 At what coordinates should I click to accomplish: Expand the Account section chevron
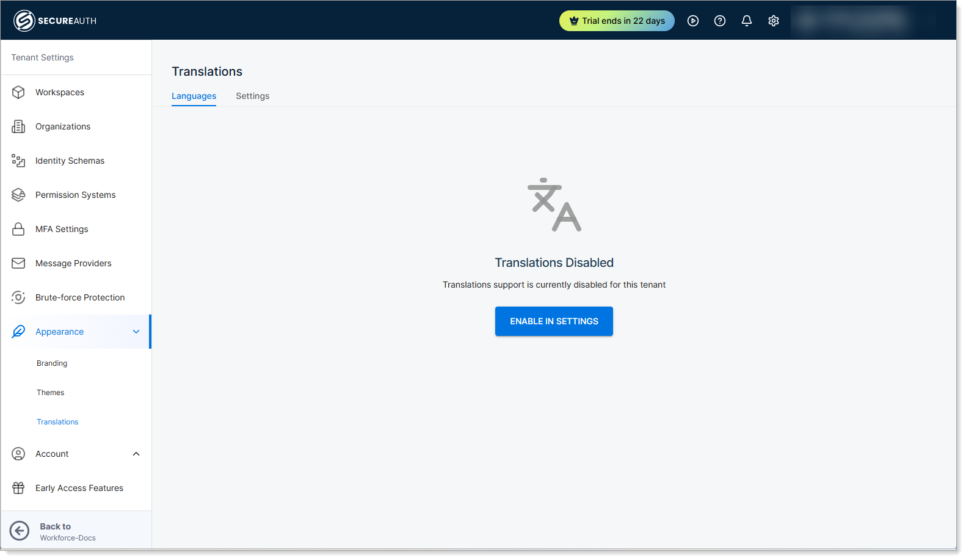click(x=136, y=454)
